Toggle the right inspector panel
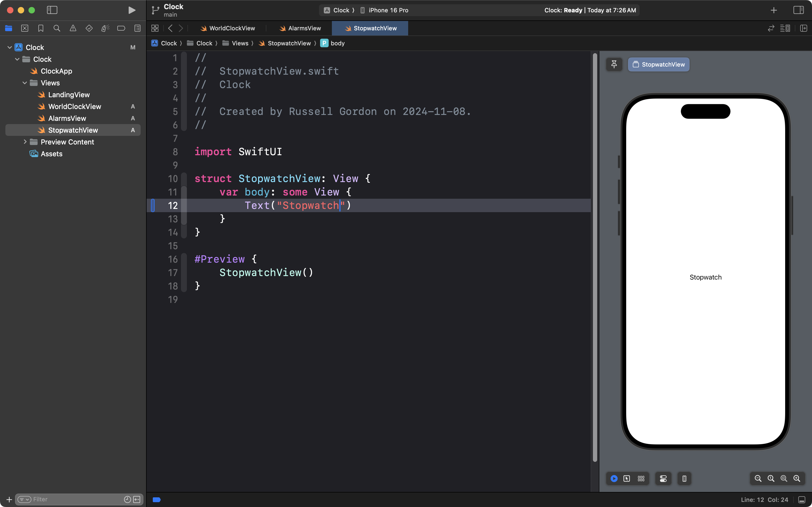 [798, 10]
